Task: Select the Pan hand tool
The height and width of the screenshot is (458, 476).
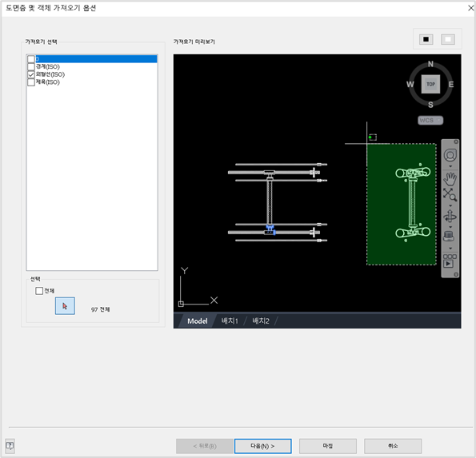Action: (x=450, y=179)
